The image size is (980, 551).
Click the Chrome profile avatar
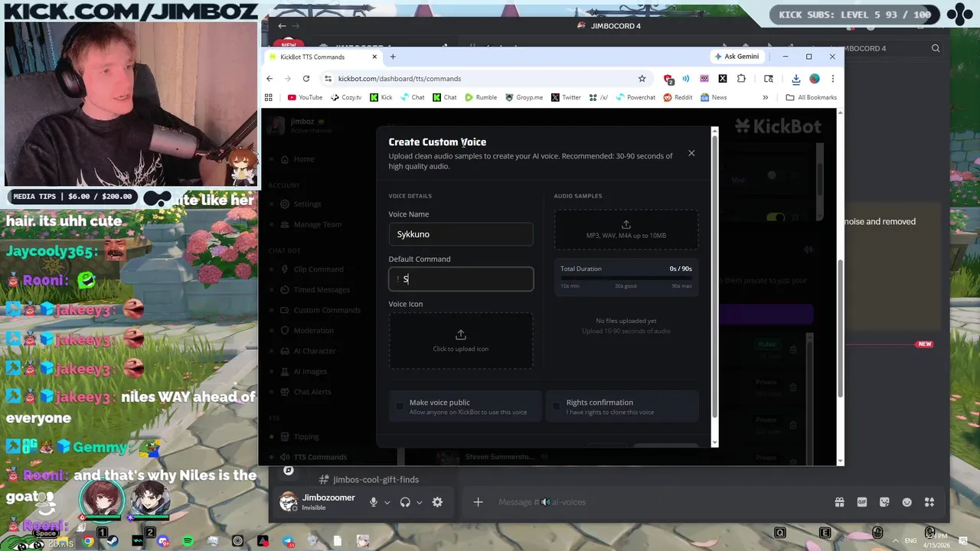[815, 78]
